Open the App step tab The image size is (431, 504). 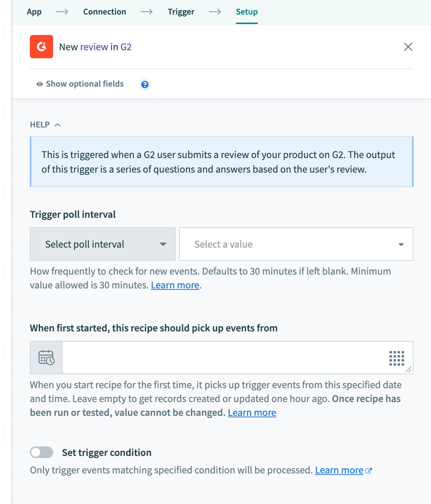coord(34,12)
